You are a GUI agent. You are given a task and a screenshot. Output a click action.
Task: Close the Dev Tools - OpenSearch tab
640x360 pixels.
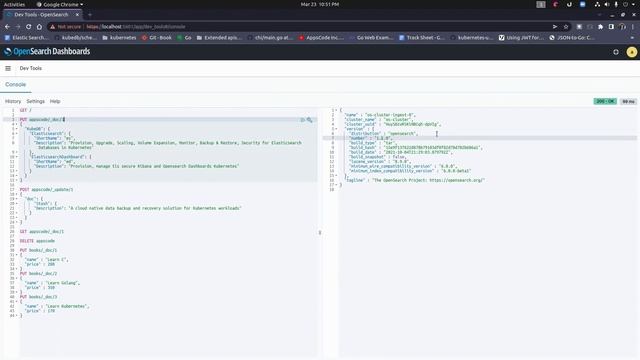77,15
